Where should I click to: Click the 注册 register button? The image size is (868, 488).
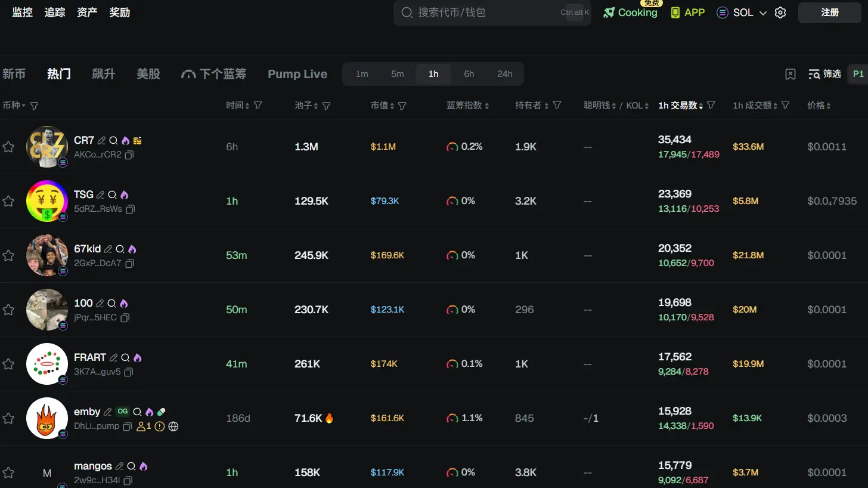click(x=829, y=13)
